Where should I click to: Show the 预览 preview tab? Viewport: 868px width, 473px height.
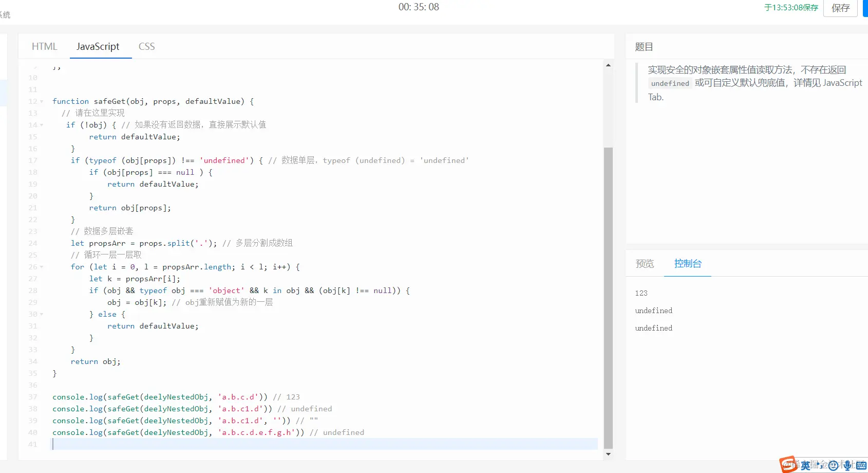[645, 264]
